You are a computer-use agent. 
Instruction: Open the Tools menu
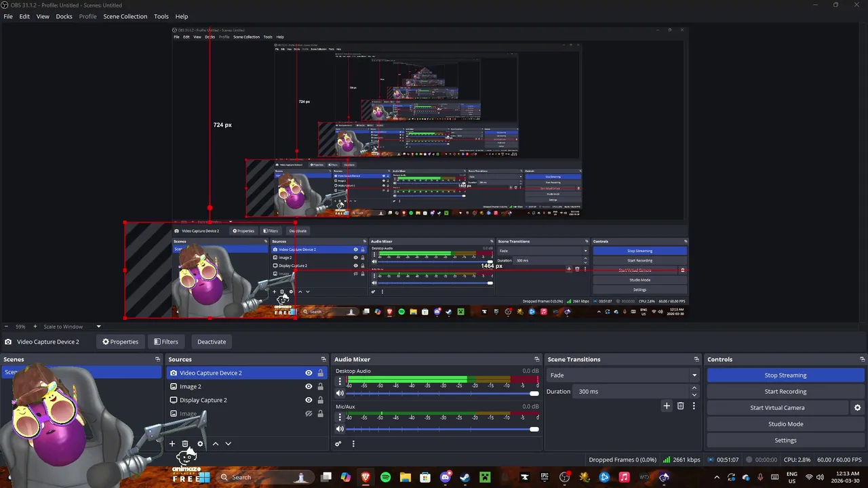[x=161, y=16]
